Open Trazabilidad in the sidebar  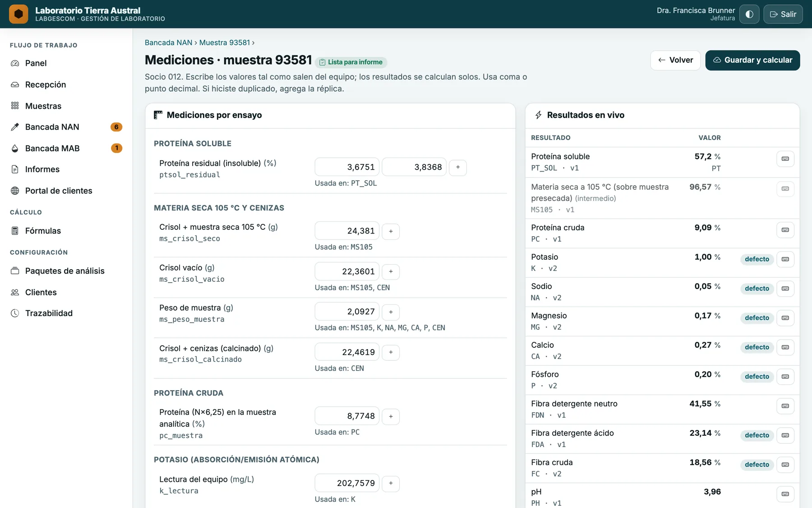click(66, 313)
